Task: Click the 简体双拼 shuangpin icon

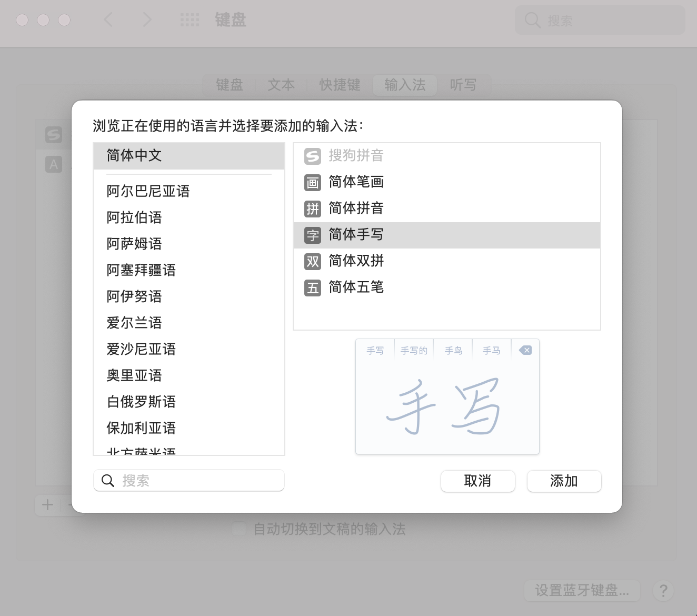Action: point(313,262)
